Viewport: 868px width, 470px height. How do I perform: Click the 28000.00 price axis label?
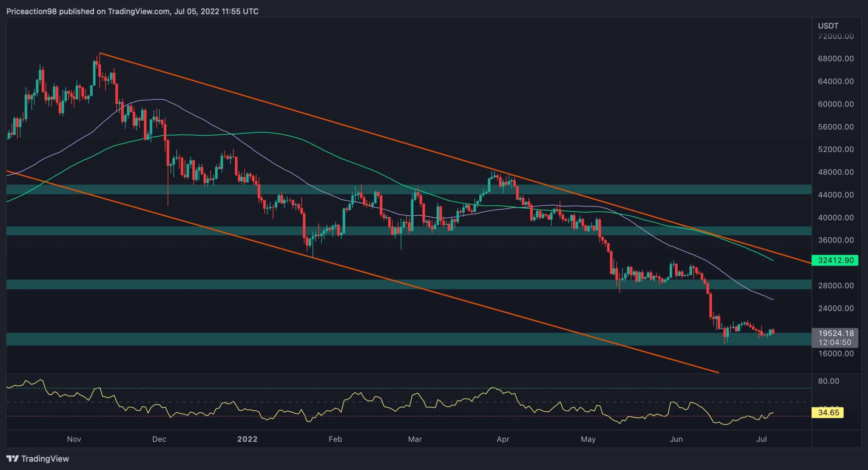coord(836,286)
